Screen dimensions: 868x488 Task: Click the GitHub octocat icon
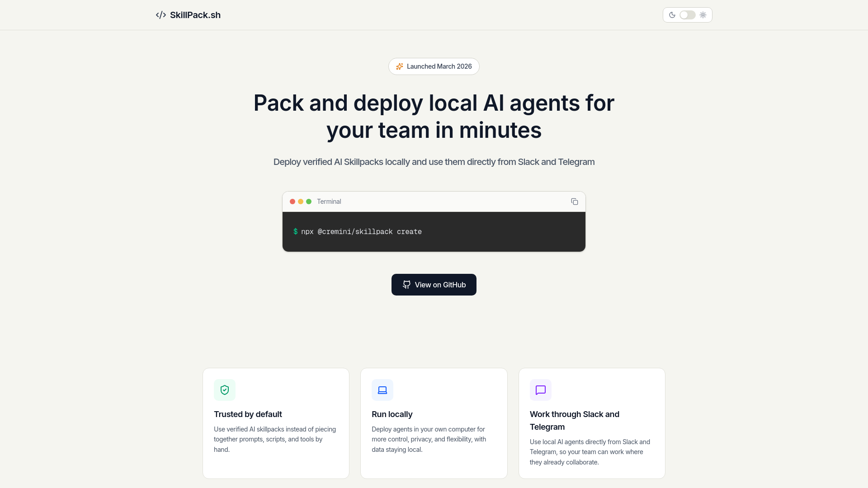tap(406, 285)
